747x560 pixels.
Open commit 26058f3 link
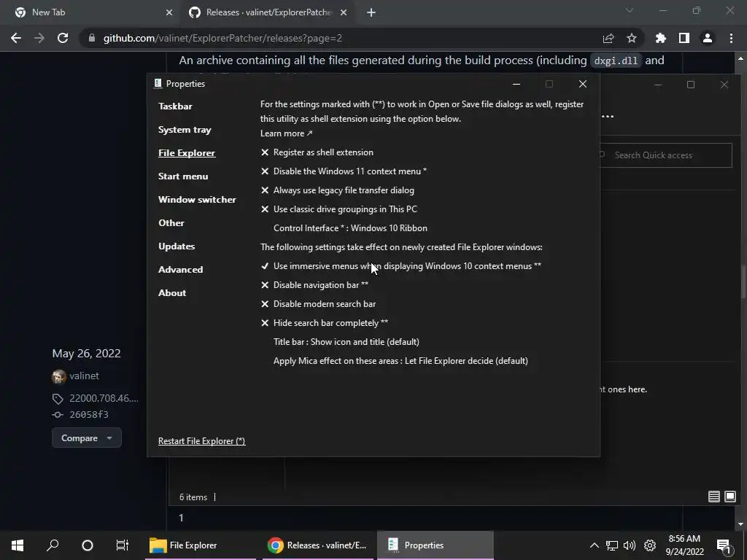[x=89, y=414]
